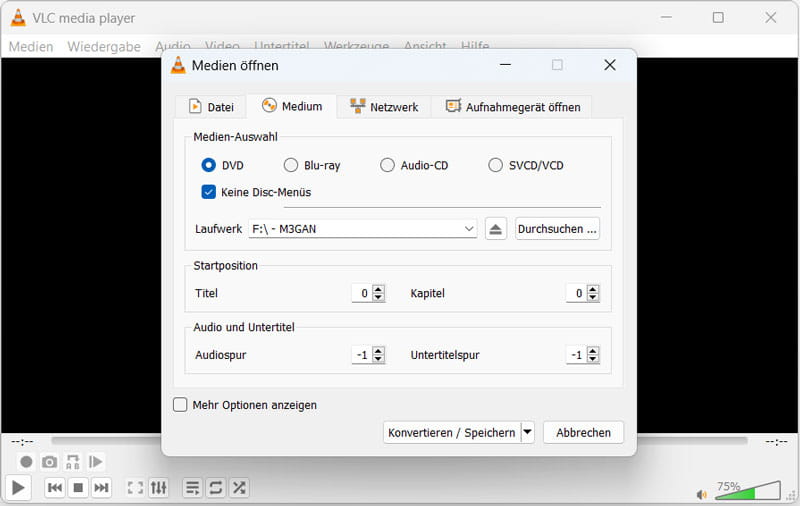Click the Untertitelspur number field
The width and height of the screenshot is (800, 506).
coord(577,355)
